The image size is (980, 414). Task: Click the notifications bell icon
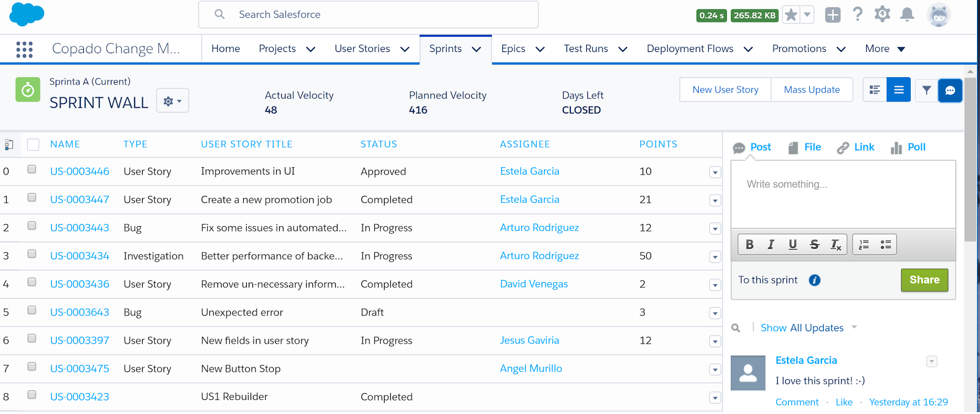point(907,15)
